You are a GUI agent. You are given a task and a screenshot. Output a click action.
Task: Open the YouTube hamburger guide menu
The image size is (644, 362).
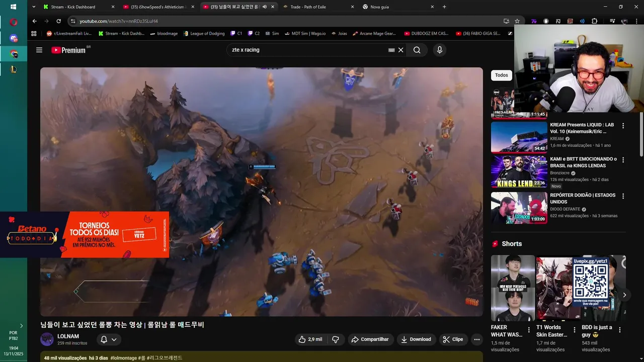point(39,50)
